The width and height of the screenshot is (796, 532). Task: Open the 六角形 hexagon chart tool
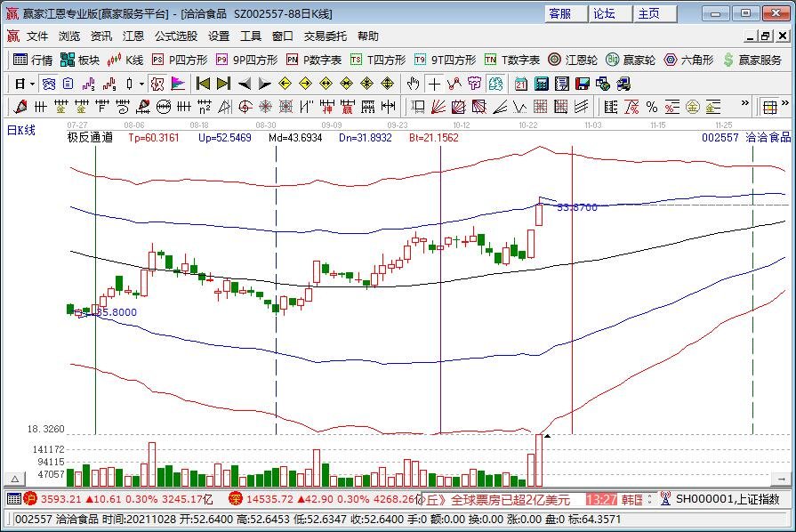[687, 60]
